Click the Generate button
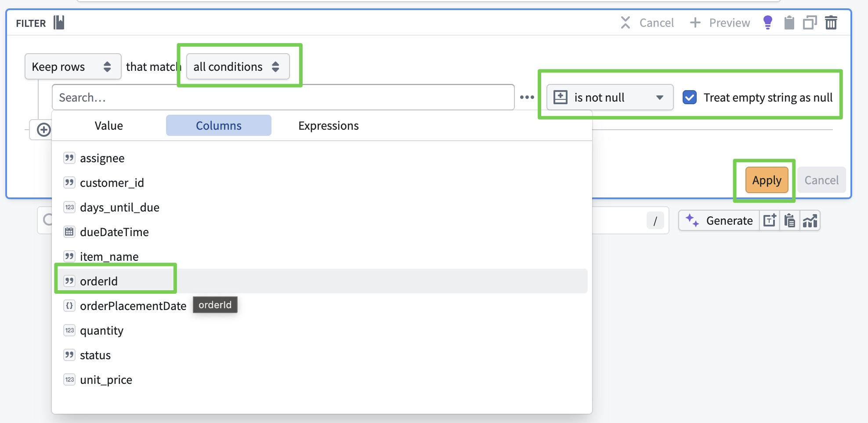 [720, 221]
